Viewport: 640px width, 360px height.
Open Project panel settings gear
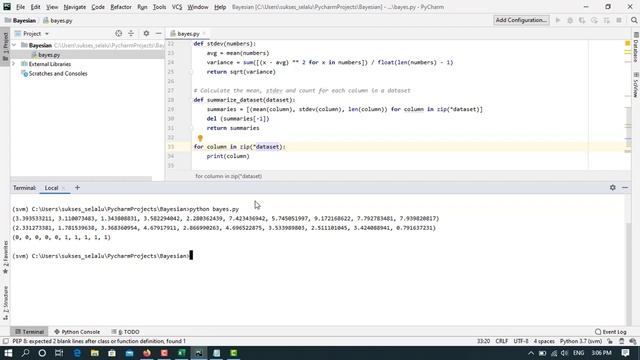tap(146, 33)
